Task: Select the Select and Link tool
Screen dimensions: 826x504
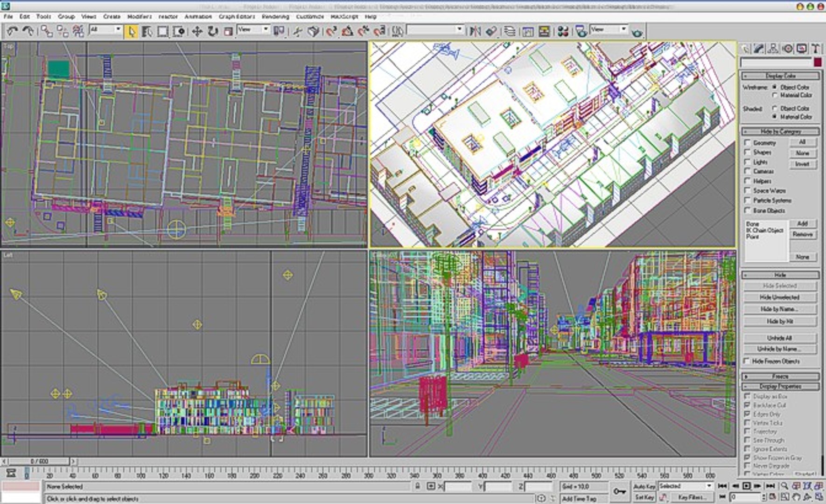Action: pyautogui.click(x=46, y=31)
